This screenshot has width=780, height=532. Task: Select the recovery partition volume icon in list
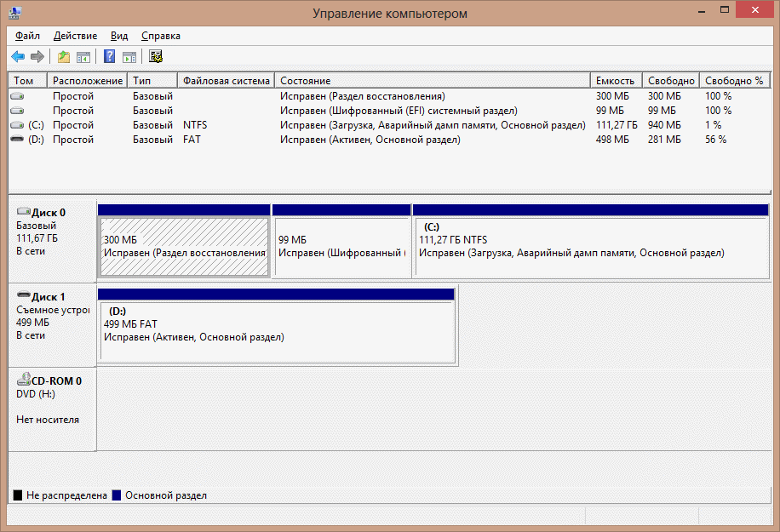pos(17,96)
